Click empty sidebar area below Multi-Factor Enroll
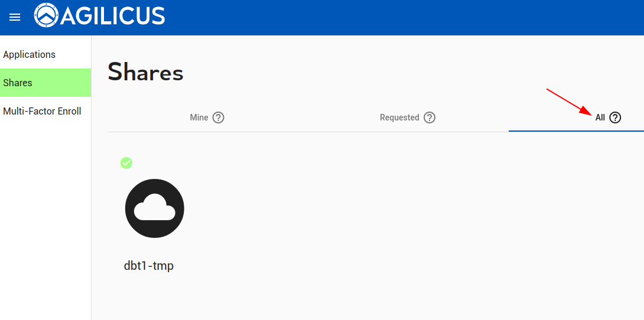644x320 pixels. 45,224
